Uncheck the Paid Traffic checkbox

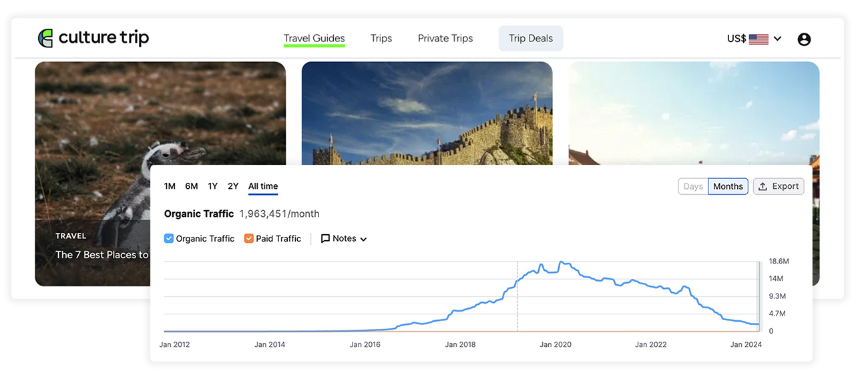[x=248, y=238]
